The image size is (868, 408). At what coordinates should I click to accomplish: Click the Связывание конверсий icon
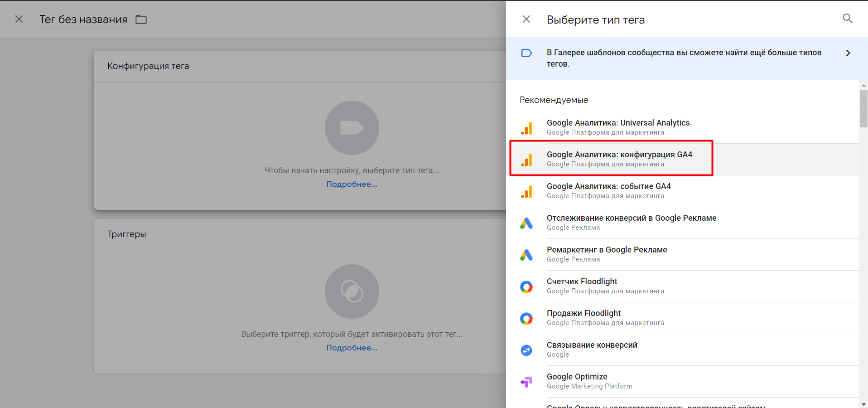(x=526, y=350)
